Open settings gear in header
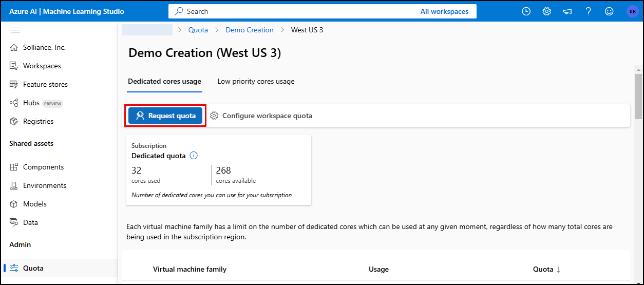Screen dimensions: 644x285 pos(547,11)
